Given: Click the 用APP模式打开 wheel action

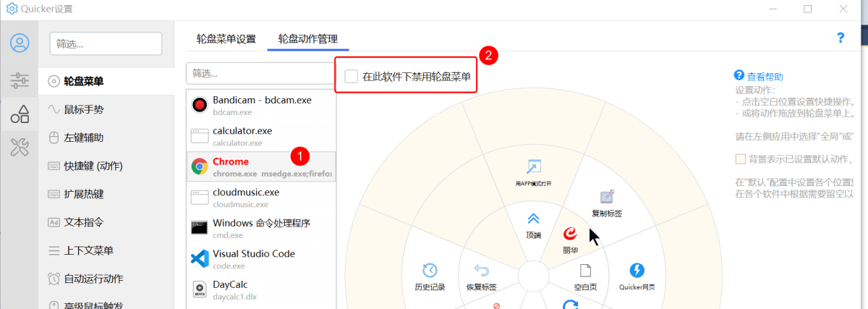Looking at the screenshot, I should click(534, 172).
